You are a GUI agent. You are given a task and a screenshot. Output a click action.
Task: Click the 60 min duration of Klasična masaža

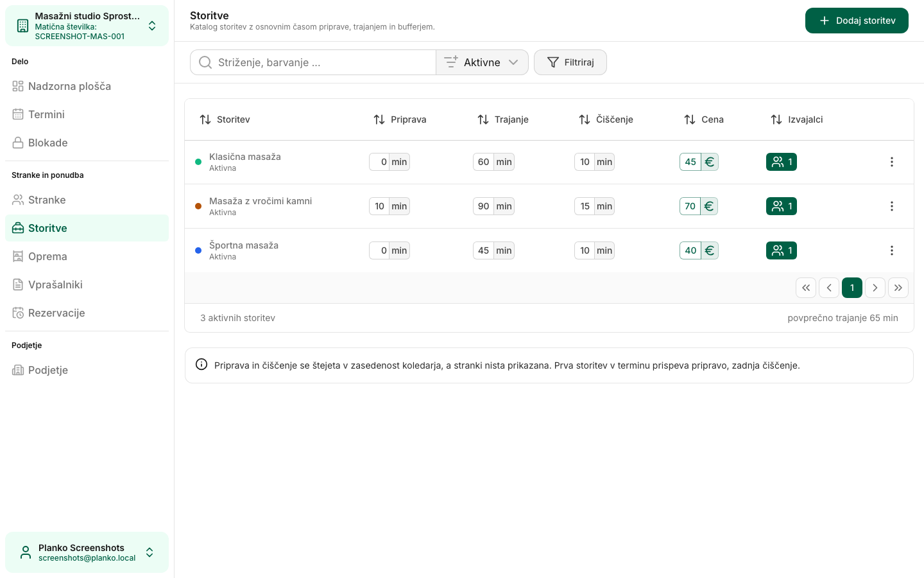coord(493,162)
